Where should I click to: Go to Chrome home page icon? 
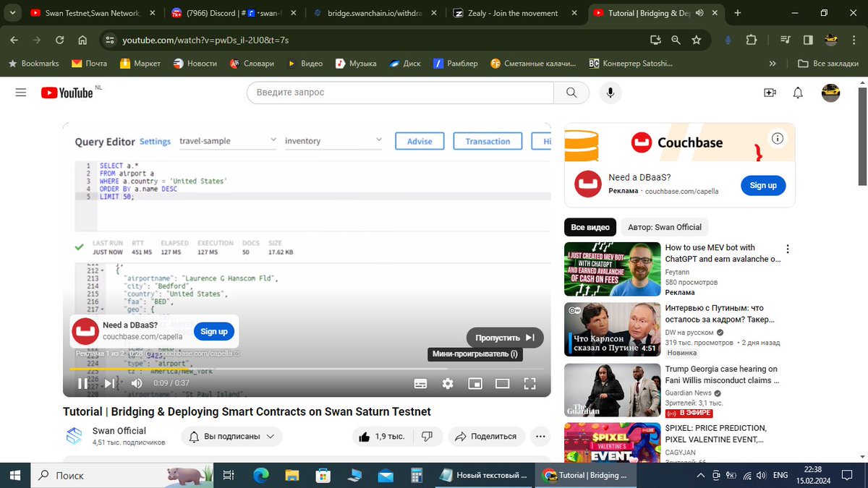pyautogui.click(x=82, y=40)
